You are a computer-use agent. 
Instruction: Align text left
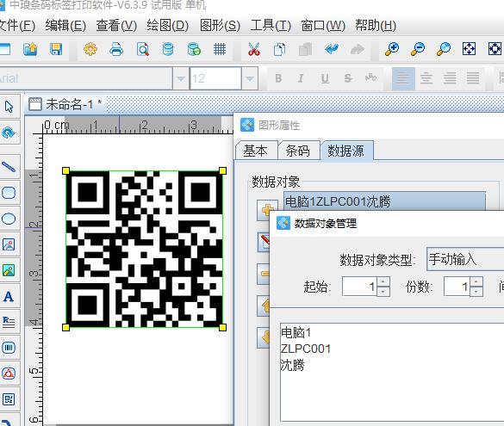click(x=403, y=78)
